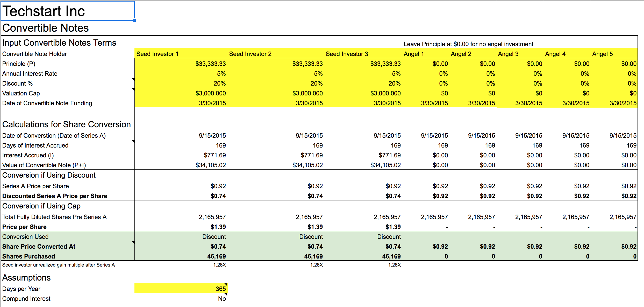This screenshot has width=644, height=307.
Task: Select the Days per Year label
Action: pos(21,289)
